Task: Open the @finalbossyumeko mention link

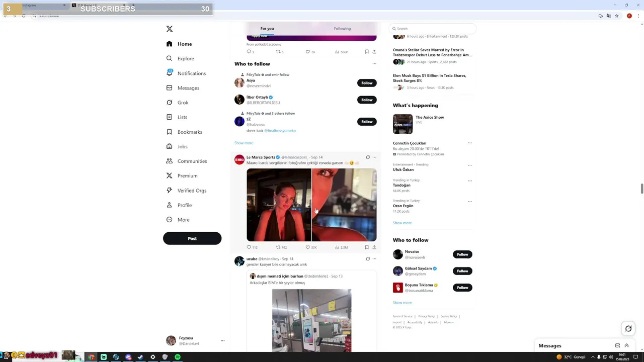Action: [280, 131]
